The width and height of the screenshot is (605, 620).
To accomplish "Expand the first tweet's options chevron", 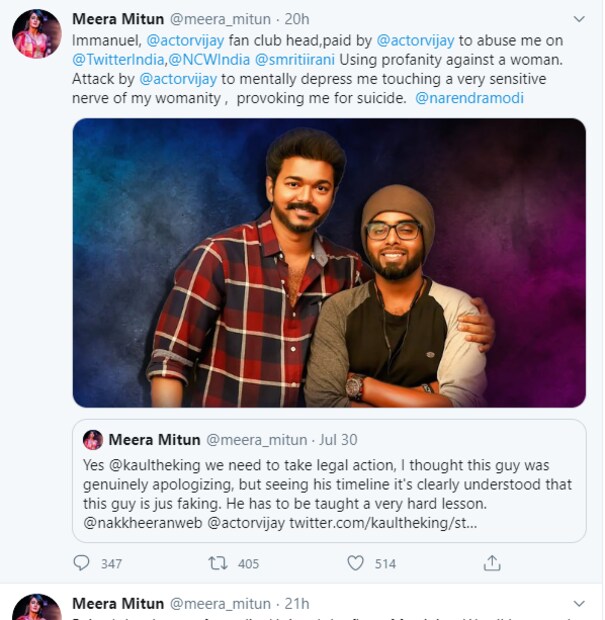I will pyautogui.click(x=578, y=19).
